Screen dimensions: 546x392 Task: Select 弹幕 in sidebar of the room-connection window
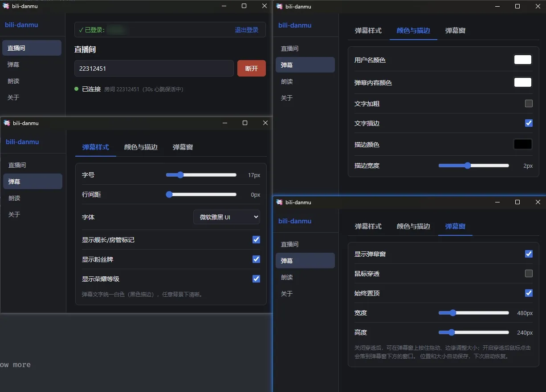(x=32, y=65)
